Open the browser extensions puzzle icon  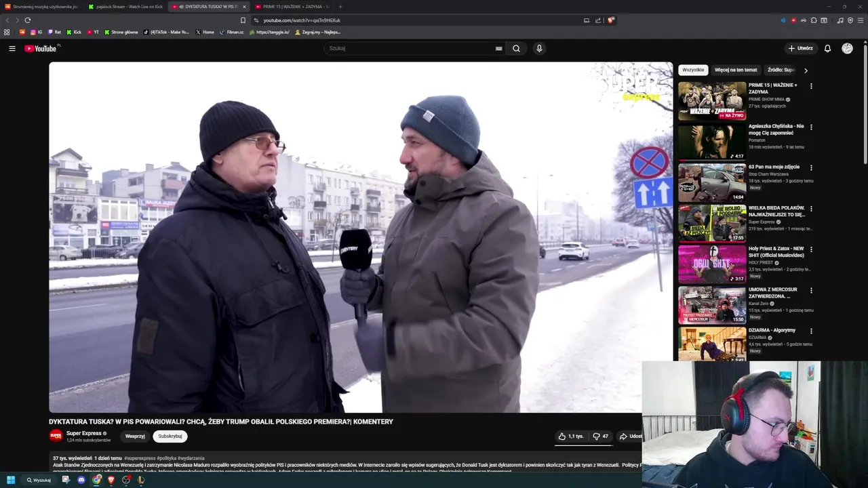pos(814,20)
